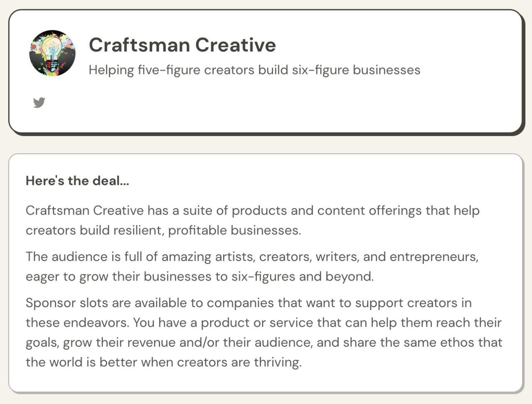Click the text about products and content offerings
532x404 pixels.
click(253, 220)
